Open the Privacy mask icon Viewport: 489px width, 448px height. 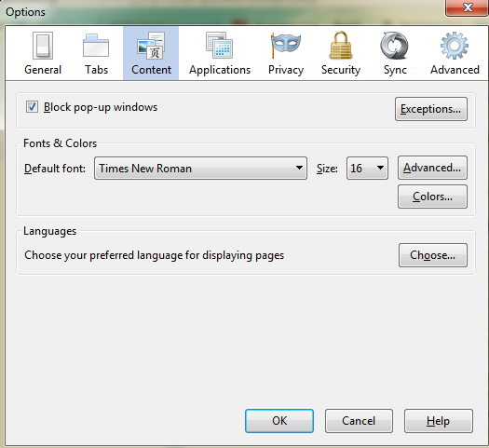[285, 46]
